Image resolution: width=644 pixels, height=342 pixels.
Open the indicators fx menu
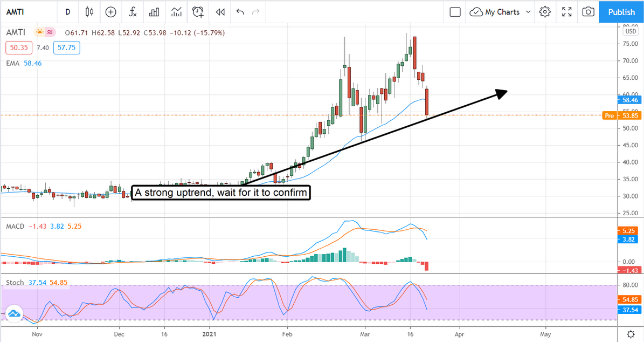coord(133,12)
